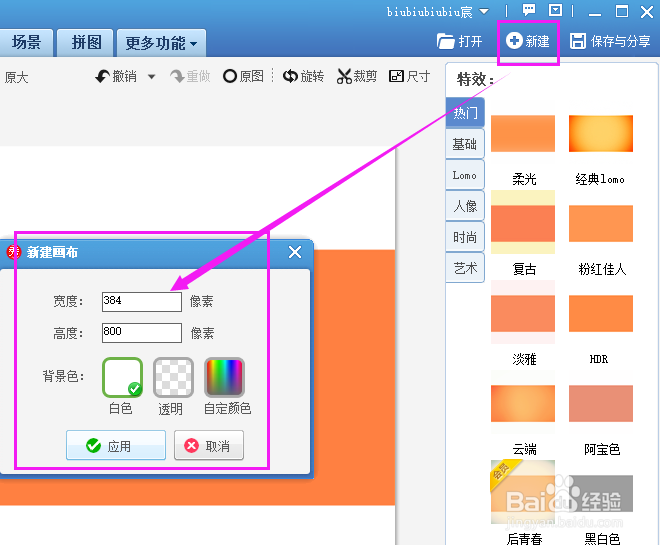Switch to the 拼图 tab
660x545 pixels.
(x=85, y=43)
